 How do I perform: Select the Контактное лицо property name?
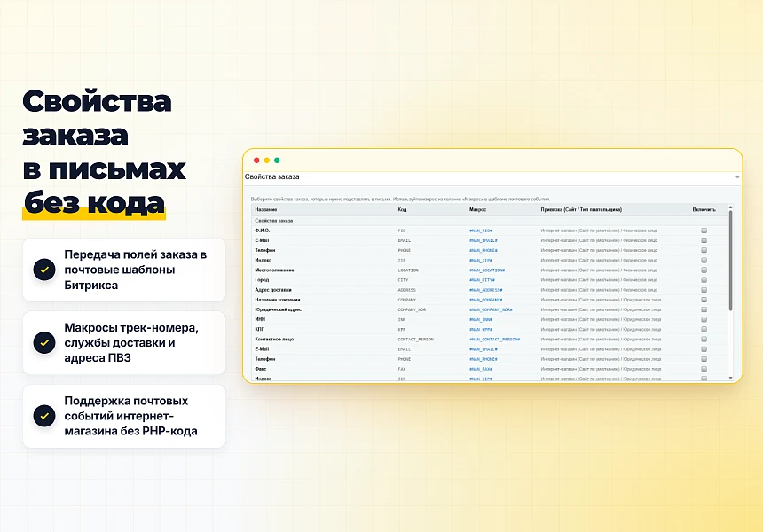(274, 340)
